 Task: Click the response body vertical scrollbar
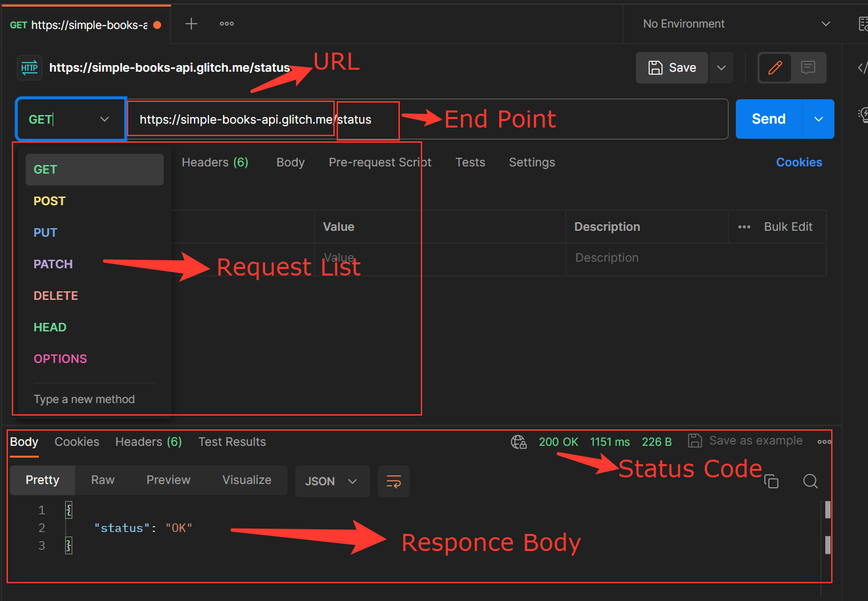click(x=827, y=527)
